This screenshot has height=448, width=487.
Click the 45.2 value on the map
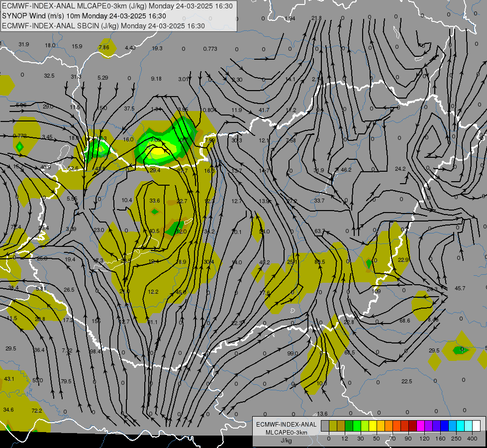pyautogui.click(x=264, y=262)
